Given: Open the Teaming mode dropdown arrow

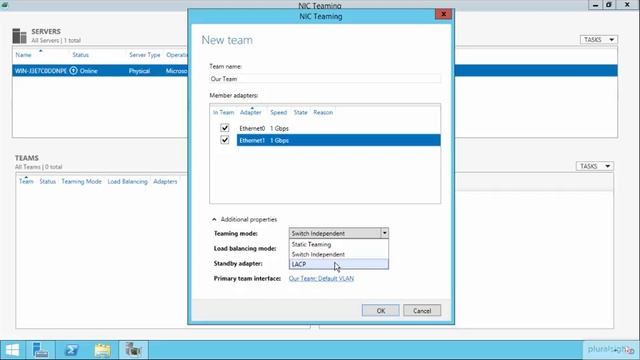Looking at the screenshot, I should point(384,233).
